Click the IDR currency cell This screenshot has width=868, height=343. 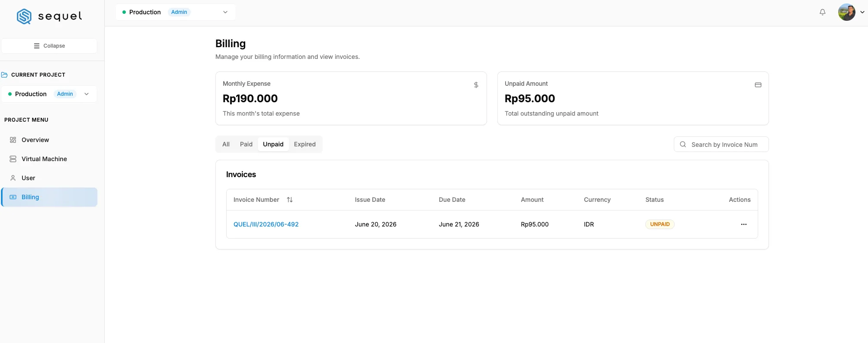tap(589, 224)
